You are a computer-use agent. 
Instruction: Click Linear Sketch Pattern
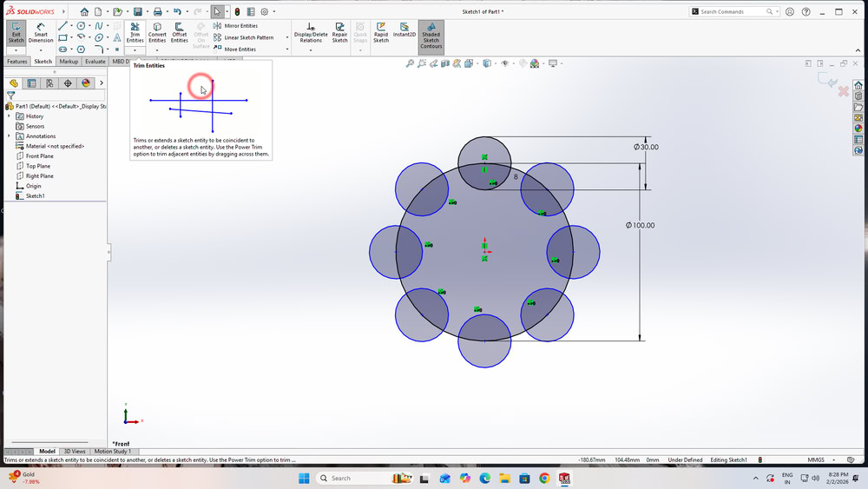pyautogui.click(x=243, y=37)
